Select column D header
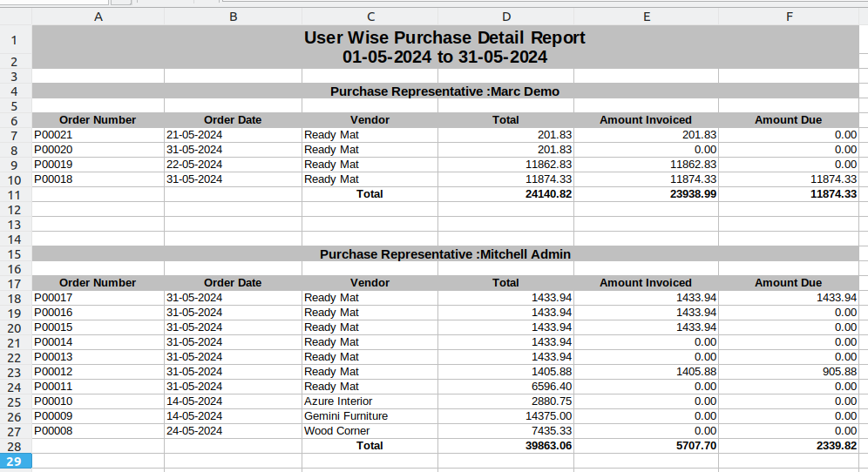The height and width of the screenshot is (472, 868). tap(505, 17)
